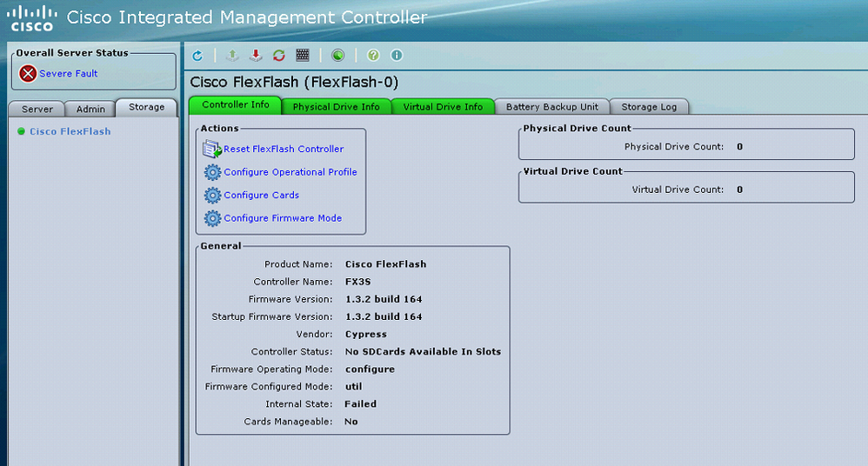Click Configure Firmware Mode link
The width and height of the screenshot is (868, 466).
(283, 218)
